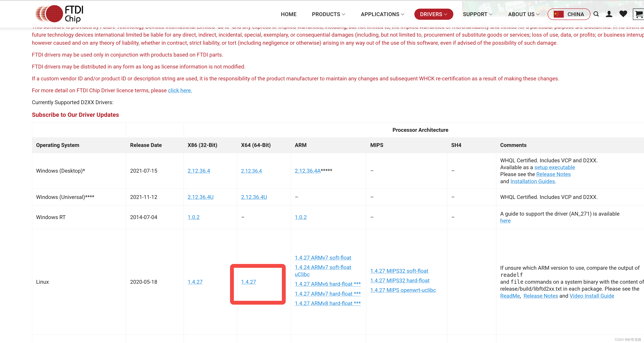
Task: Expand the PRODUCTS menu
Action: click(328, 14)
